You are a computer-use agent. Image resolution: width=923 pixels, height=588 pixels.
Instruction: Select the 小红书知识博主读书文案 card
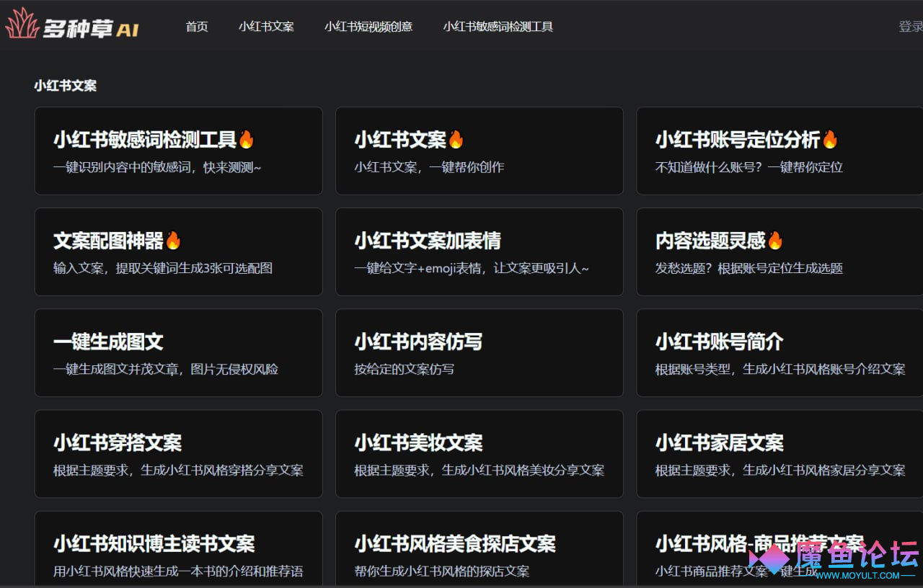point(178,549)
